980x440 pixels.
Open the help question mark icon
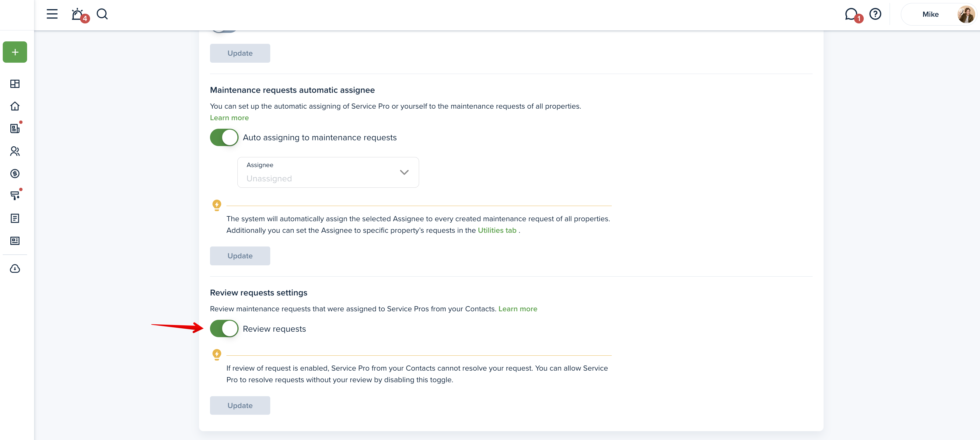(x=875, y=14)
